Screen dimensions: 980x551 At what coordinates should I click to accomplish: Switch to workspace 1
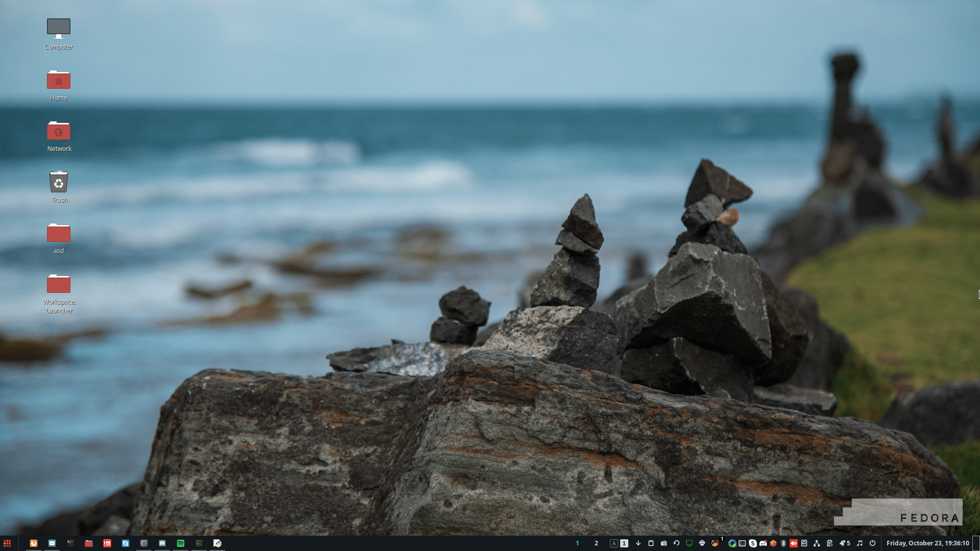tap(577, 543)
